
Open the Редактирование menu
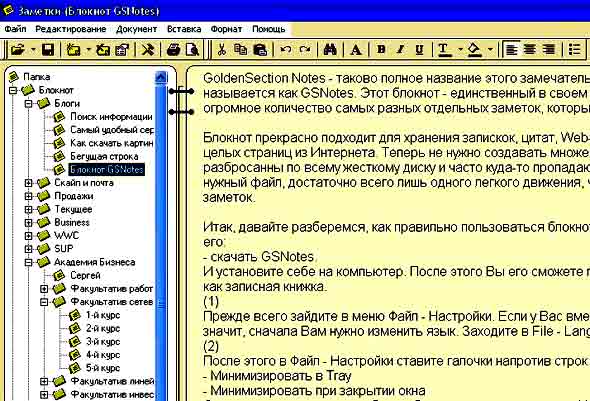click(70, 29)
